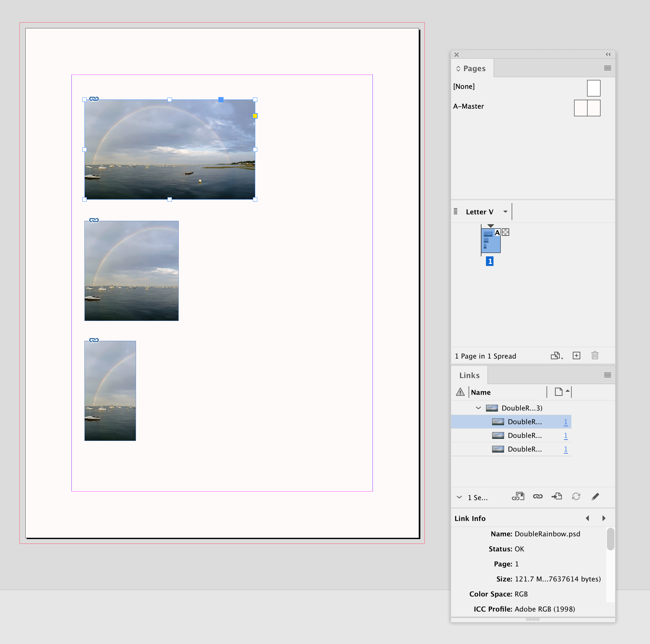Open the Pages panel menu

[608, 68]
